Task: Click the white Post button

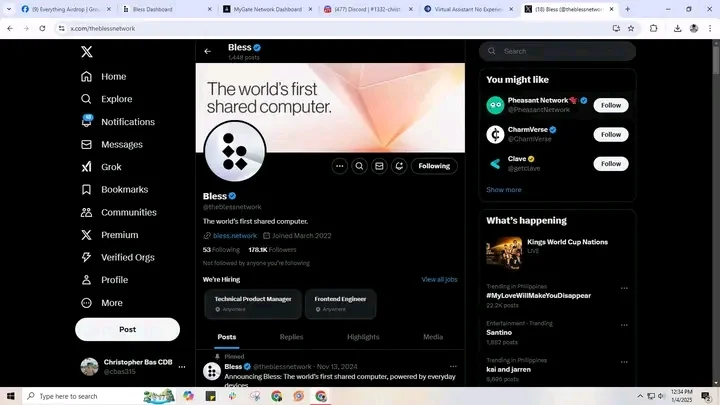Action: pos(127,329)
